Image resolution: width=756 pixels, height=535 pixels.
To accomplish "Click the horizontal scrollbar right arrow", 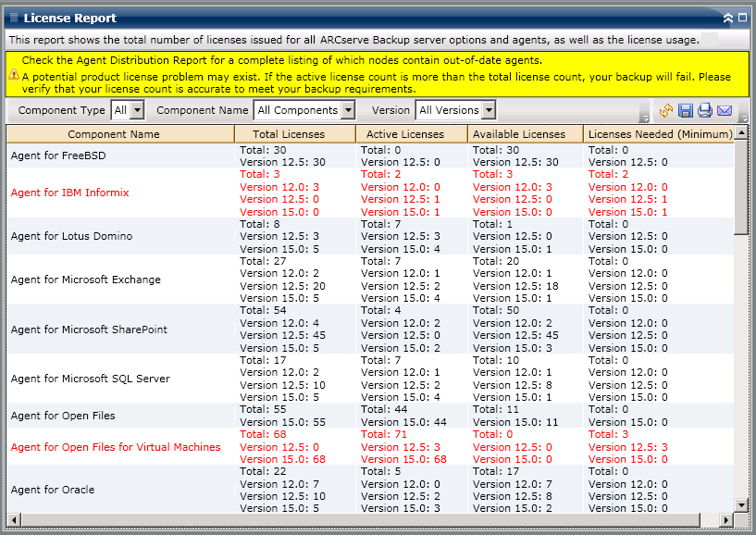I will (726, 520).
